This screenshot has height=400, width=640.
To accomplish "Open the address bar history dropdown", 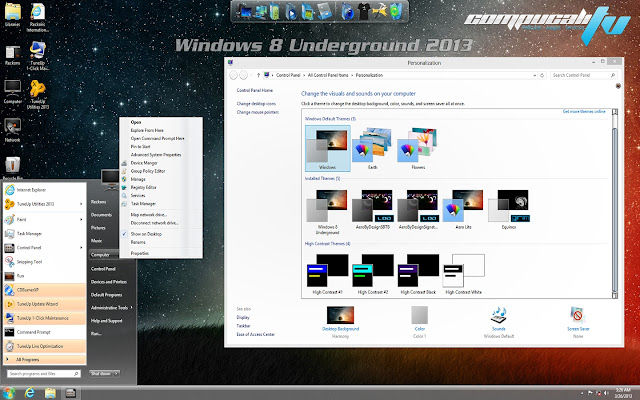I will click(534, 75).
